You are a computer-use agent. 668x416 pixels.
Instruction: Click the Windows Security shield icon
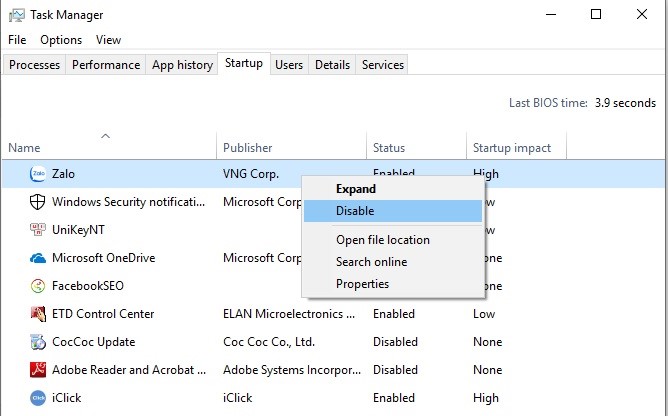point(38,202)
